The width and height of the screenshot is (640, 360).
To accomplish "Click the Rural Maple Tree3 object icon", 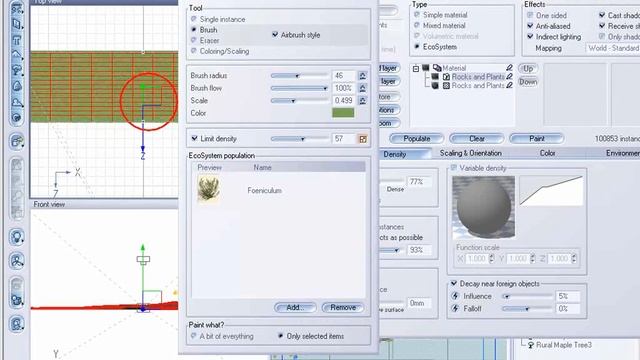I will [x=531, y=345].
